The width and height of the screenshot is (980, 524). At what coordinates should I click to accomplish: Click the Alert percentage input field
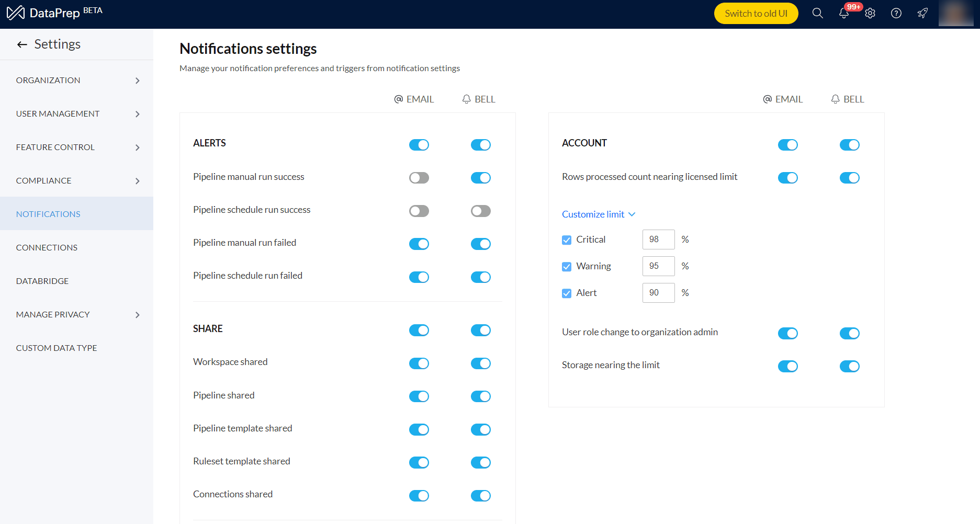pyautogui.click(x=658, y=293)
